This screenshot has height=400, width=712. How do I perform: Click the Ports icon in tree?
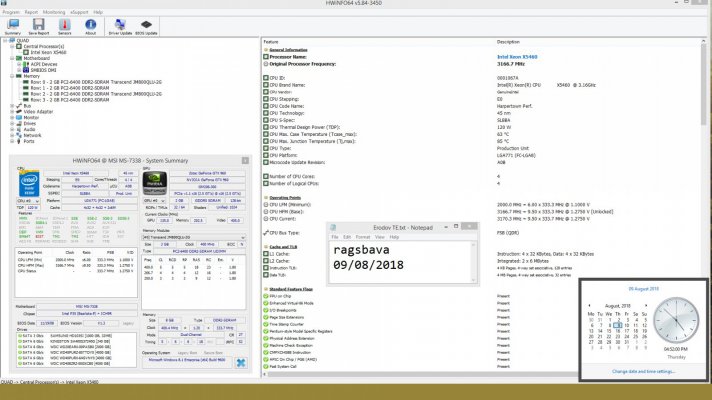[x=19, y=141]
